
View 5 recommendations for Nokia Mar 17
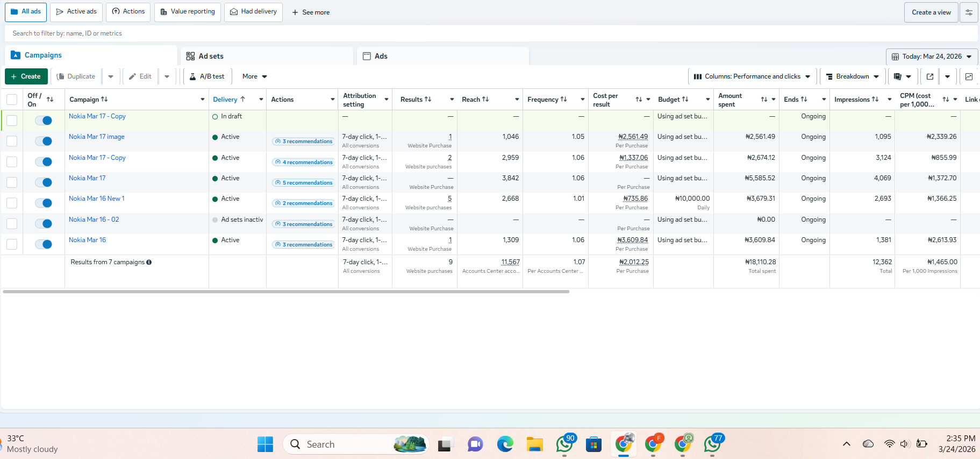[x=304, y=183]
